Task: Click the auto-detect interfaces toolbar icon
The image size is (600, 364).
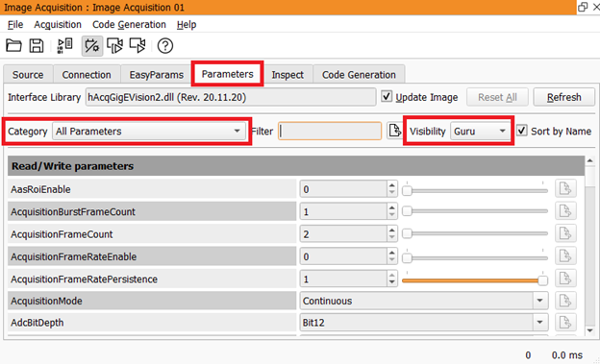Action: 65,46
